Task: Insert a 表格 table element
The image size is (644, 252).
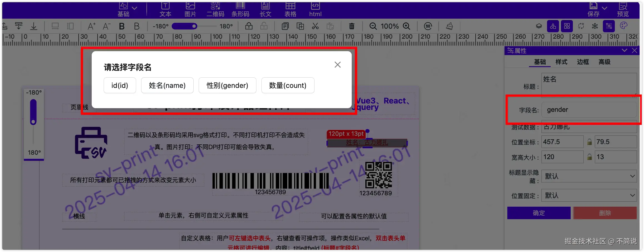Action: tap(290, 9)
